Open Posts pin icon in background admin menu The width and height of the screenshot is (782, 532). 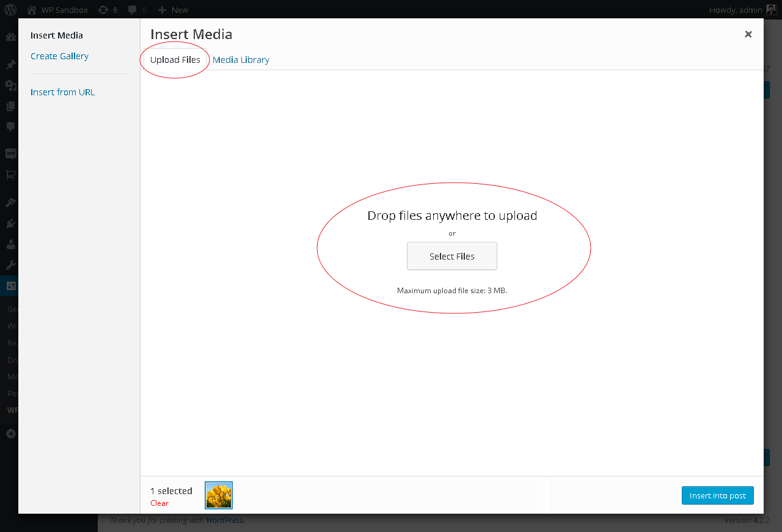click(10, 65)
